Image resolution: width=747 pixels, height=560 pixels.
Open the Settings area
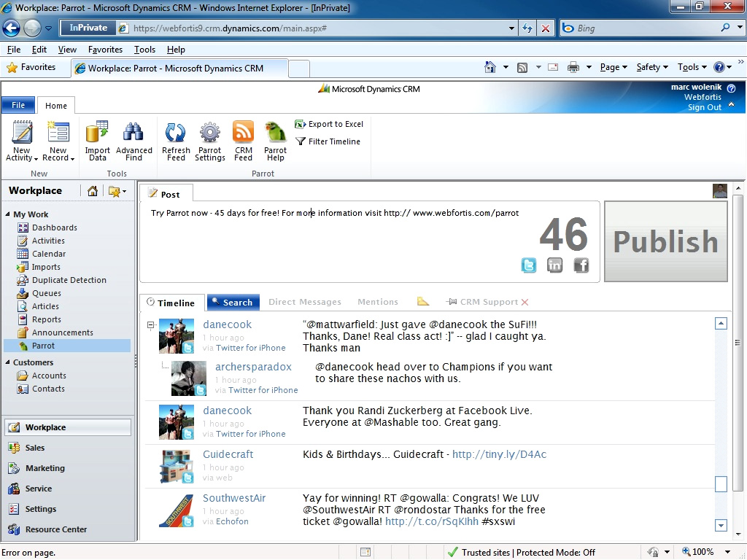[x=68, y=509]
